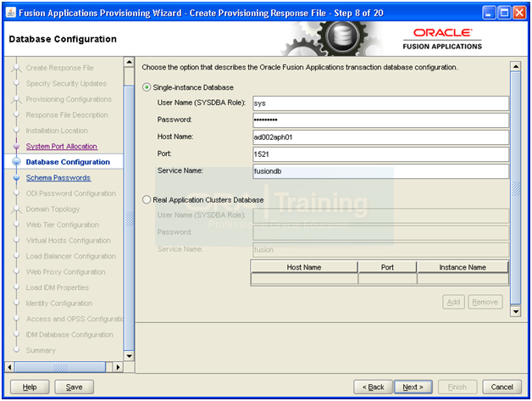
Task: Click the Add button below the RAC table
Action: (453, 302)
